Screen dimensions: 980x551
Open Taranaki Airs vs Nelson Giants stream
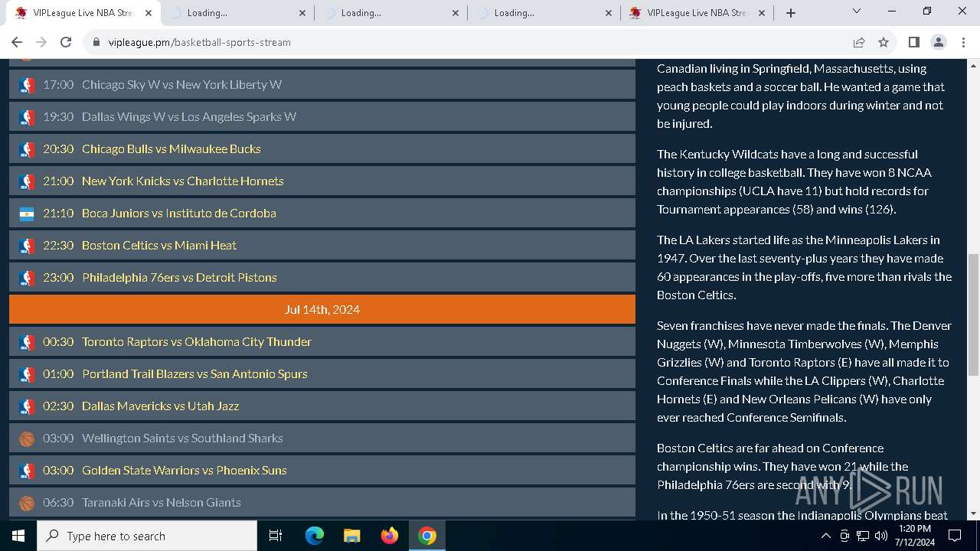pyautogui.click(x=322, y=503)
